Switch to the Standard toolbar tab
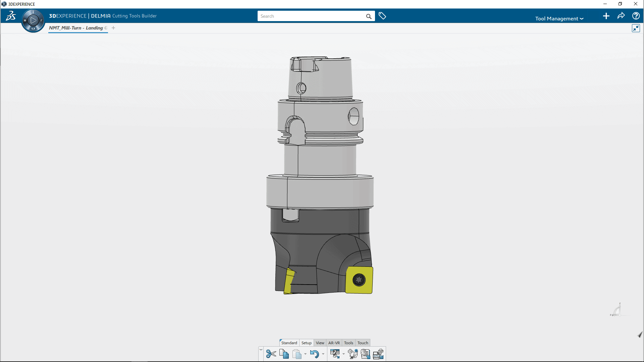644x362 pixels. click(x=289, y=343)
